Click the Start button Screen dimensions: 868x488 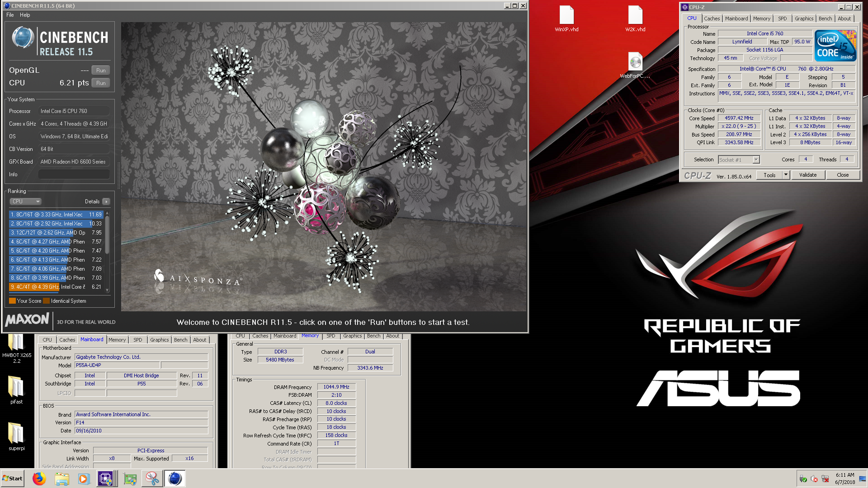pyautogui.click(x=12, y=479)
